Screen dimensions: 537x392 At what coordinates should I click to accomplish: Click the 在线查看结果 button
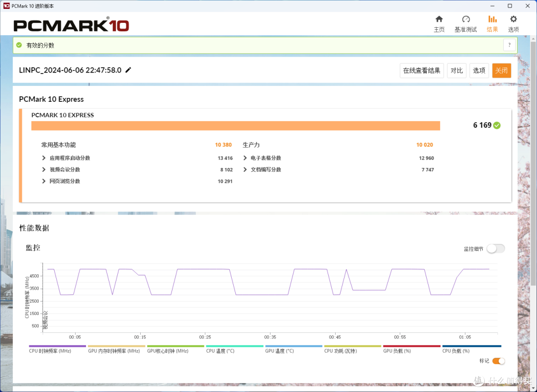coord(422,71)
